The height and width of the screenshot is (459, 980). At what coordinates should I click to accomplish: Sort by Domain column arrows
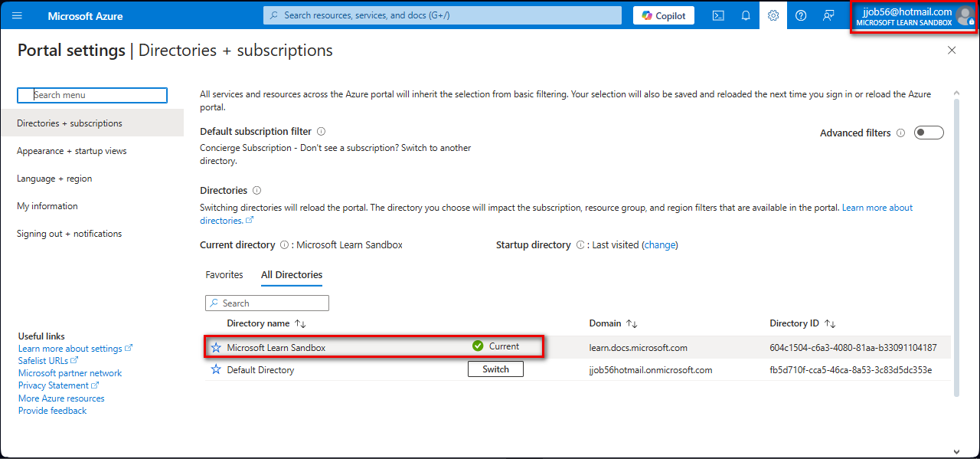pos(632,323)
